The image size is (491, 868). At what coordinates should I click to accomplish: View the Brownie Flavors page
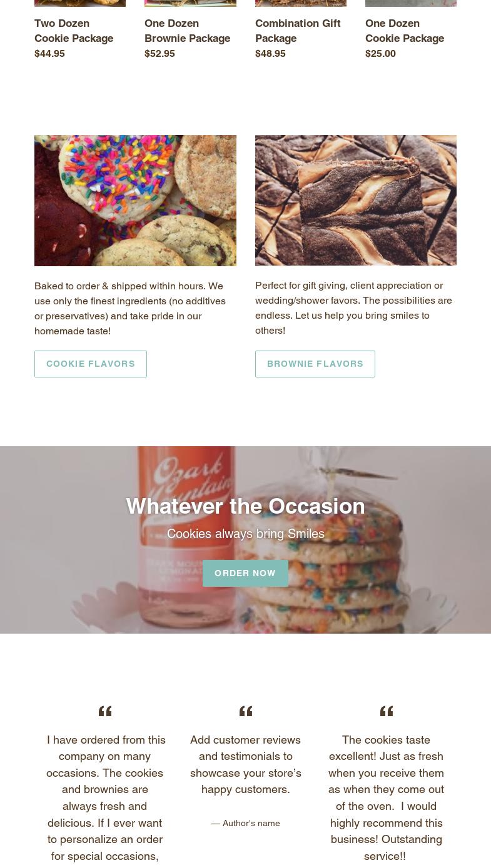point(315,364)
